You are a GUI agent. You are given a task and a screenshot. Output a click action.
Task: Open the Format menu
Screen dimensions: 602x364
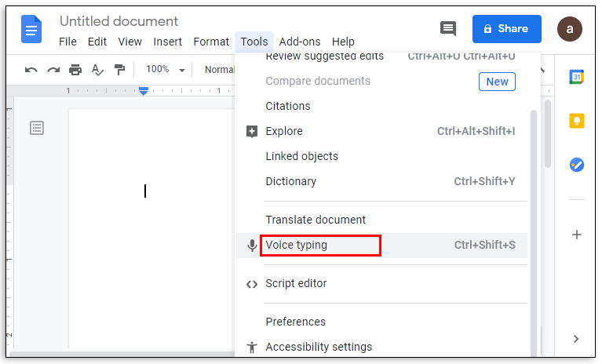click(211, 42)
